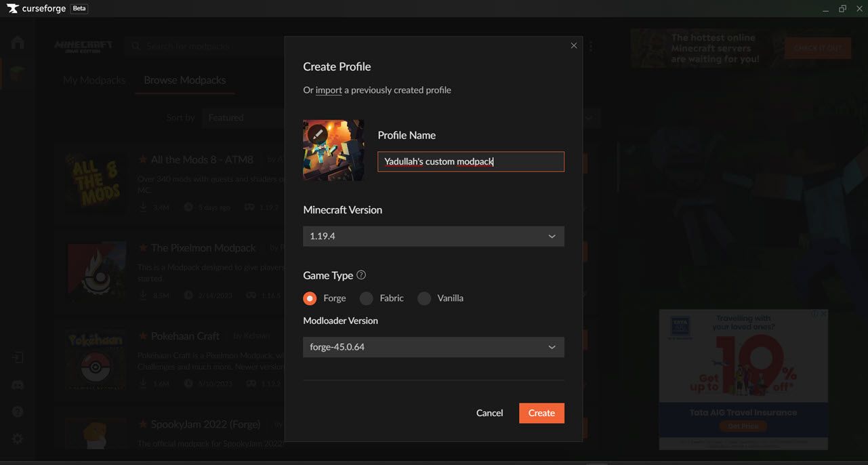Open Pokehaan Craft thumbnail image
This screenshot has width=868, height=465.
pyautogui.click(x=97, y=359)
